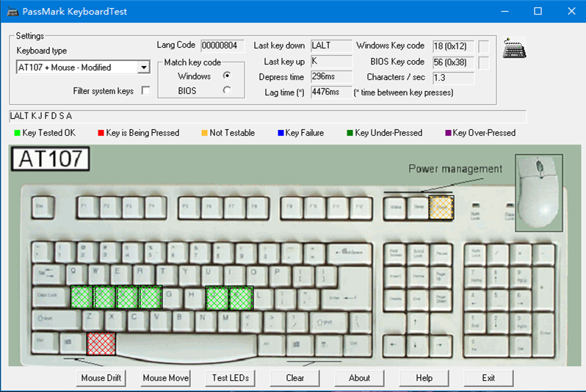Click the Backspace key on the keyboard image
This screenshot has width=586, height=392.
point(350,253)
